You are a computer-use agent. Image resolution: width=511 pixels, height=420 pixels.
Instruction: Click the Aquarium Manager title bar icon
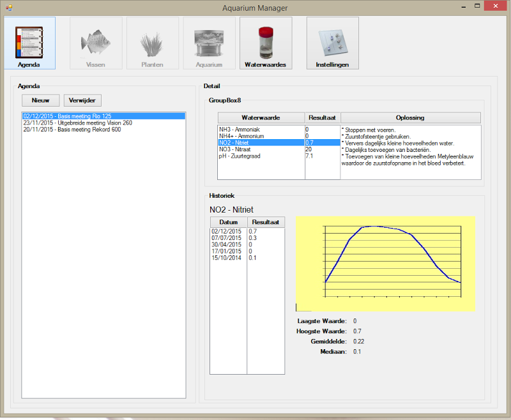[x=8, y=7]
